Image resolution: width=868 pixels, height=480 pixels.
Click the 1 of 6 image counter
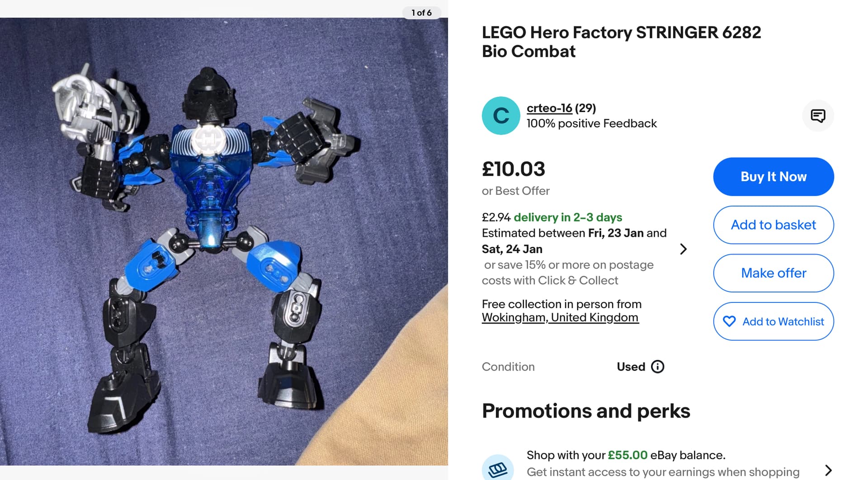(x=421, y=13)
